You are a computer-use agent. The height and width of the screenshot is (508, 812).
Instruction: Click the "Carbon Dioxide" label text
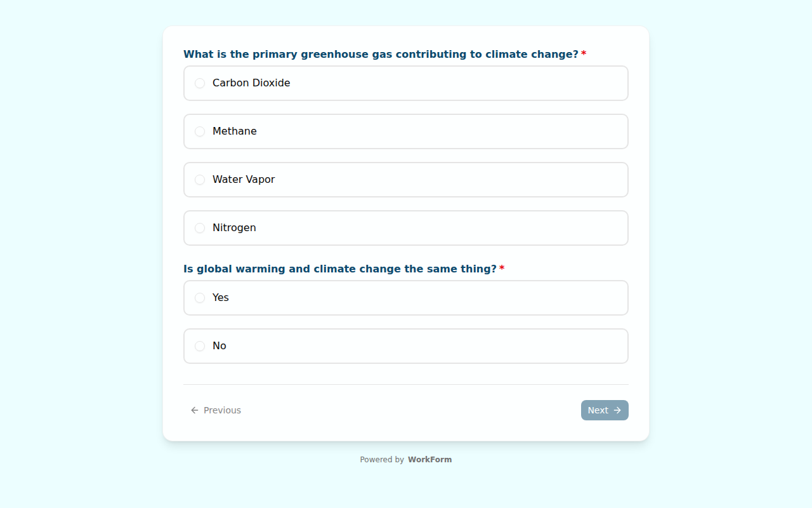click(x=251, y=83)
